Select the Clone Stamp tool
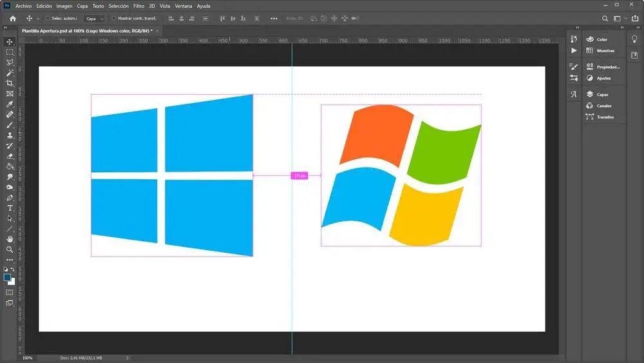The width and height of the screenshot is (644, 363). [10, 135]
